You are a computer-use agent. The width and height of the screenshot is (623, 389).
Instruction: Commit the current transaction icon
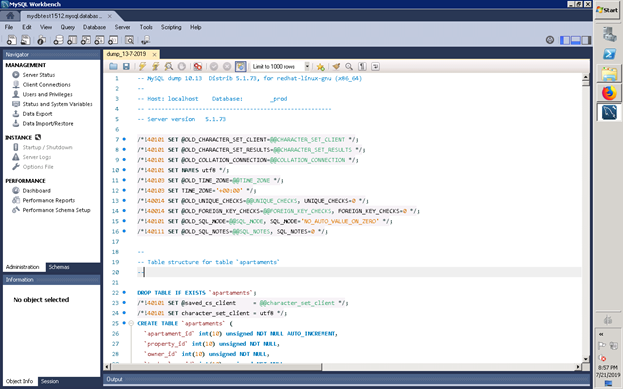(x=214, y=66)
